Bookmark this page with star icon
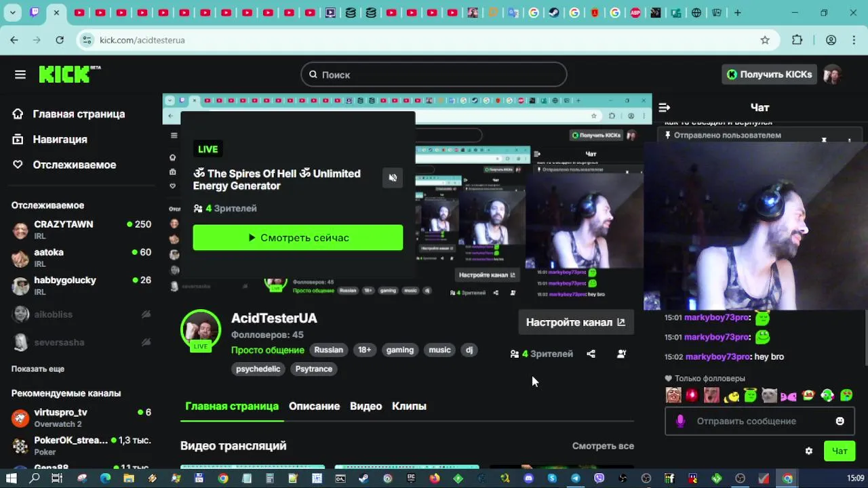 click(x=765, y=40)
